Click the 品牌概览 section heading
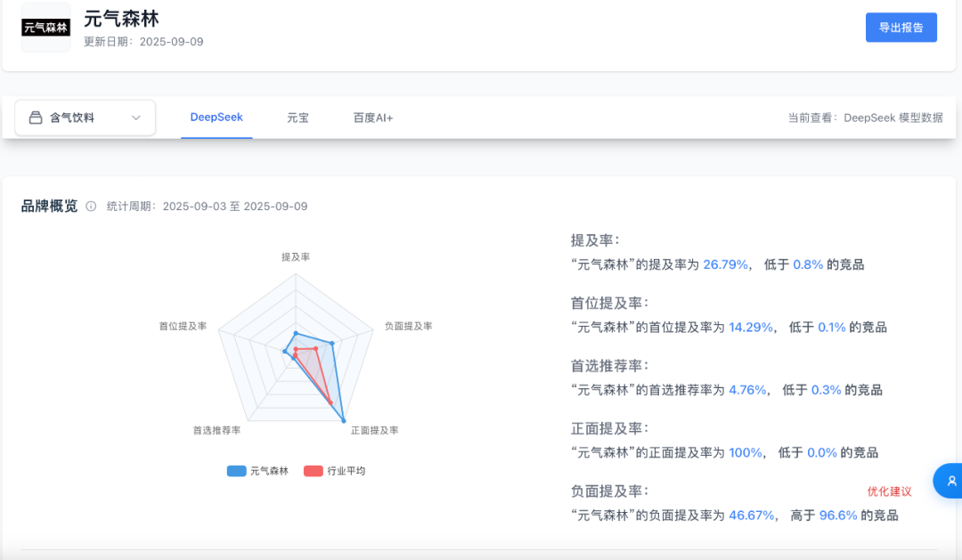The width and height of the screenshot is (962, 560). coord(50,206)
